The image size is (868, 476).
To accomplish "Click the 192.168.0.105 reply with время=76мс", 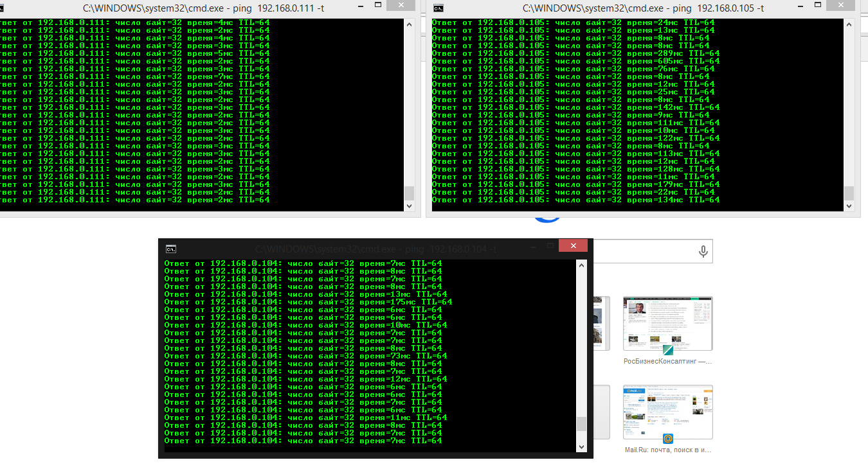I will pos(574,69).
